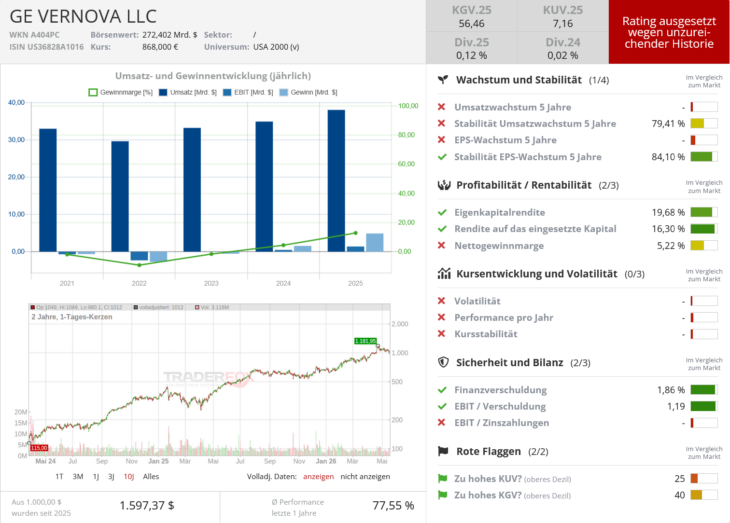This screenshot has width=730, height=523.
Task: Click the 19,68 % Eigenkapitalrendite value
Action: (668, 212)
